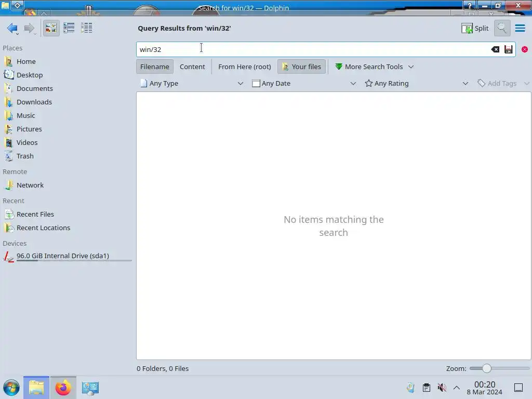Expand hidden system tray icons
The width and height of the screenshot is (532, 399).
(457, 388)
